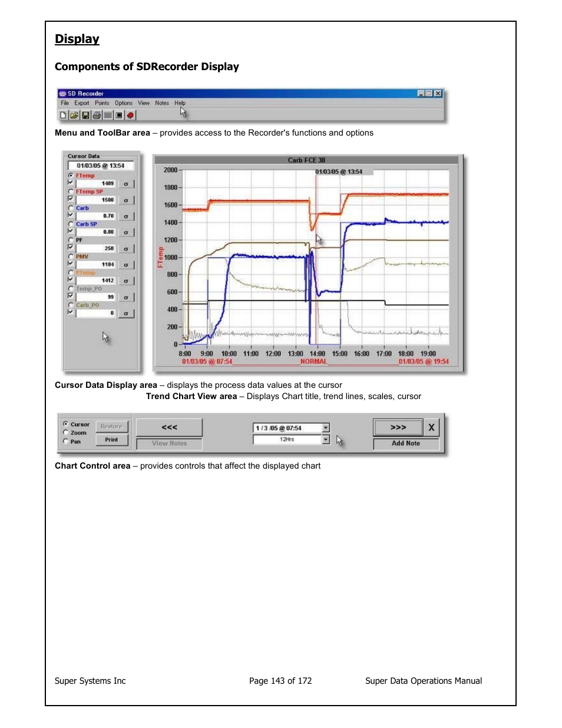This screenshot has height=728, width=562.
Task: Click sigma button next to Carb_PO value 0
Action: coord(126,314)
